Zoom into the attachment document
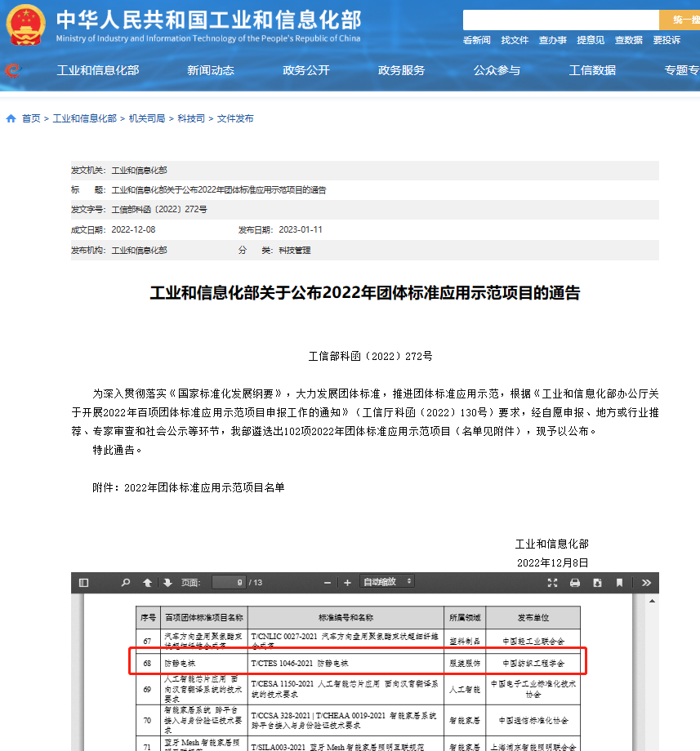The width and height of the screenshot is (700, 751). (348, 582)
